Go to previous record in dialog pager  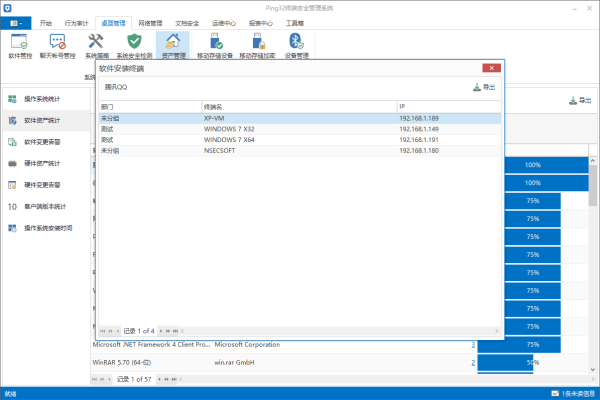coord(117,331)
